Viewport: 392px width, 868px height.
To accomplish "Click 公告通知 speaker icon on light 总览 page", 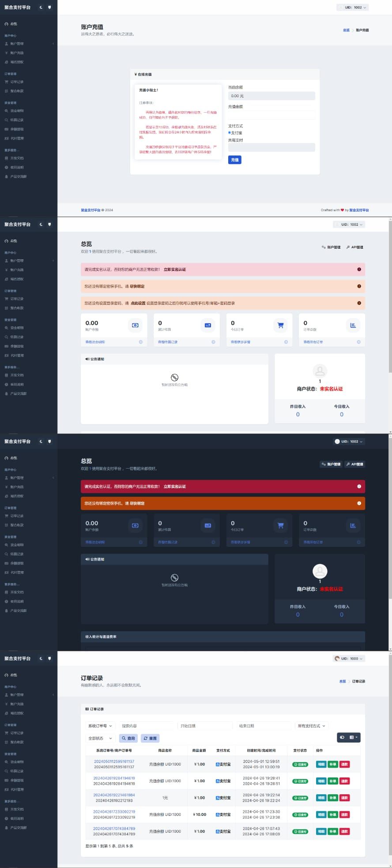I will coord(87,359).
